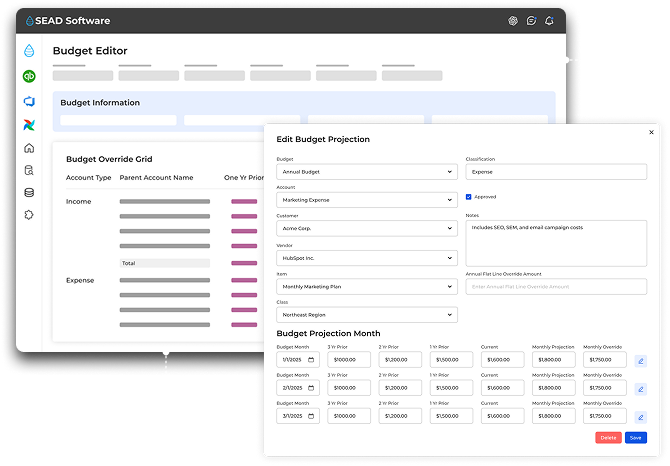Open notifications bell in header

[x=549, y=21]
